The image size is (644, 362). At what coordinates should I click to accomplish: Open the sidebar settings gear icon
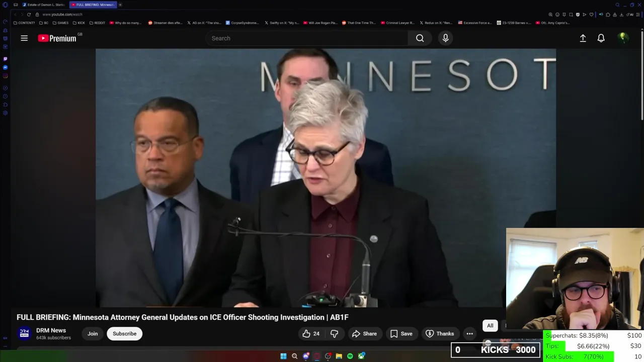5,113
